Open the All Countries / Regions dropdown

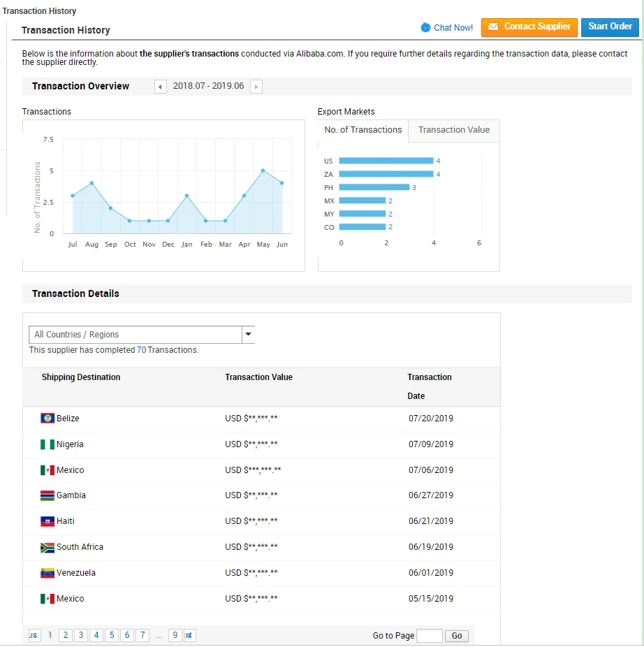pos(142,335)
